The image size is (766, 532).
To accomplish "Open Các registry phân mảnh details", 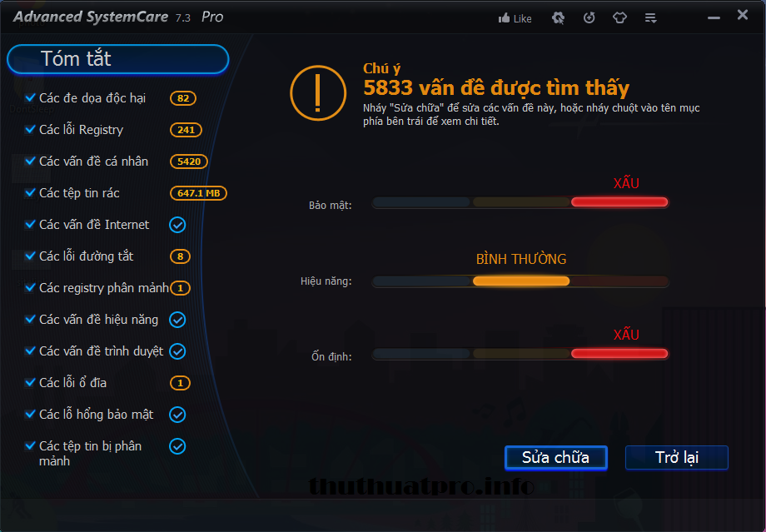I will point(103,288).
